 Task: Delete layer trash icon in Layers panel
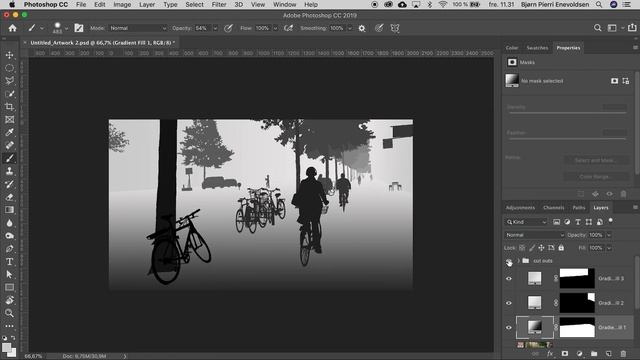[x=623, y=353]
